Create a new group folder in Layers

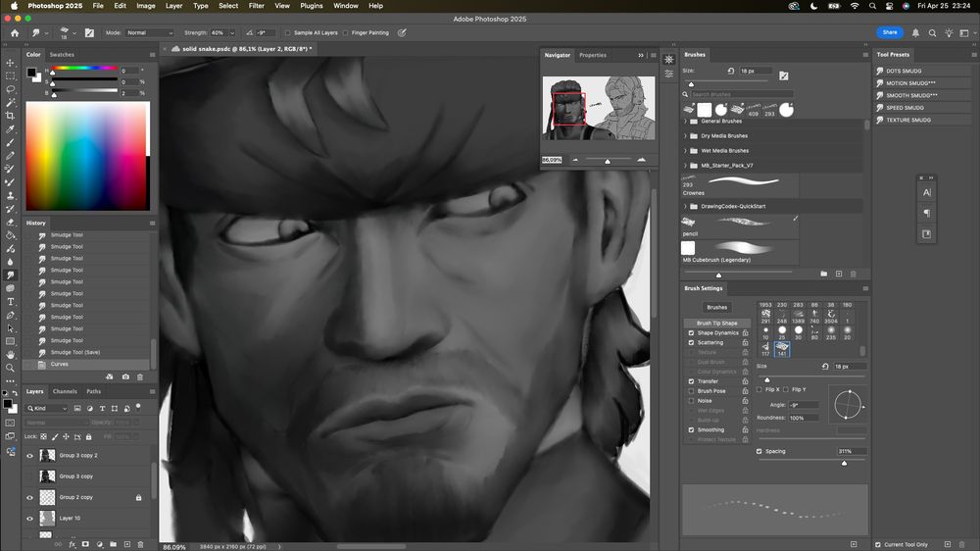(x=113, y=545)
